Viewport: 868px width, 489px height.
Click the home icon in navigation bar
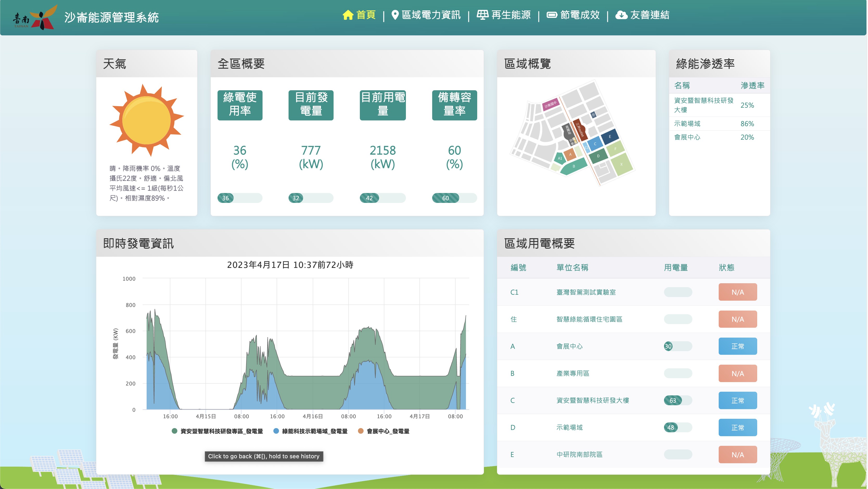[x=348, y=15]
